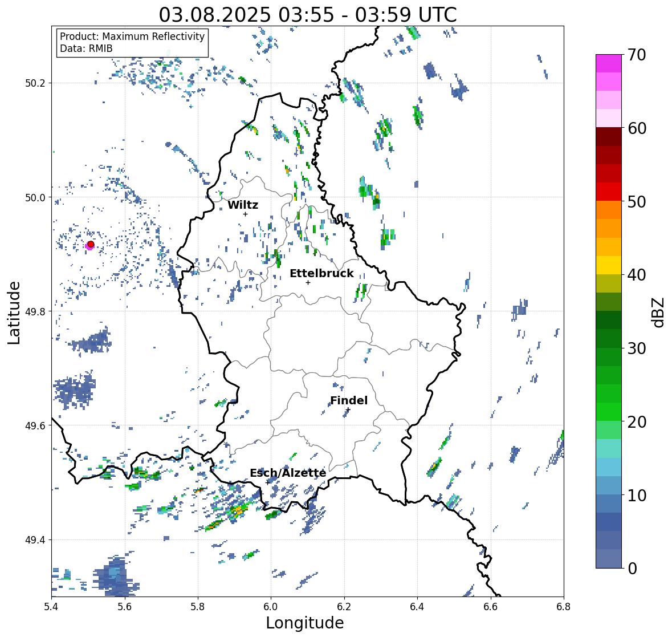Click the 5.4 longitude tick label
This screenshot has width=672, height=637.
pos(51,607)
